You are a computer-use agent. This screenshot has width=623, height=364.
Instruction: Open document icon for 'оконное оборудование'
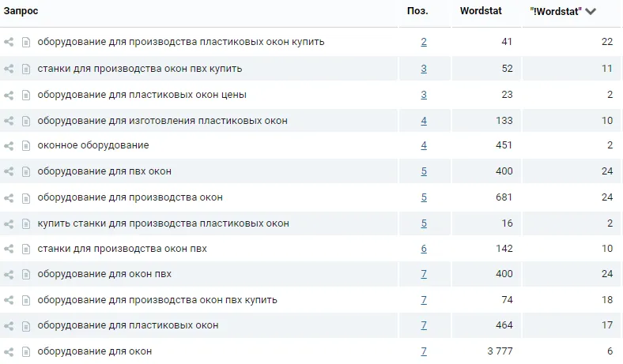click(26, 145)
